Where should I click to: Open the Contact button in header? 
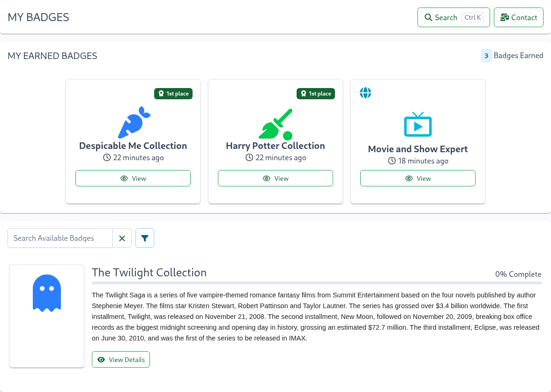(x=519, y=18)
